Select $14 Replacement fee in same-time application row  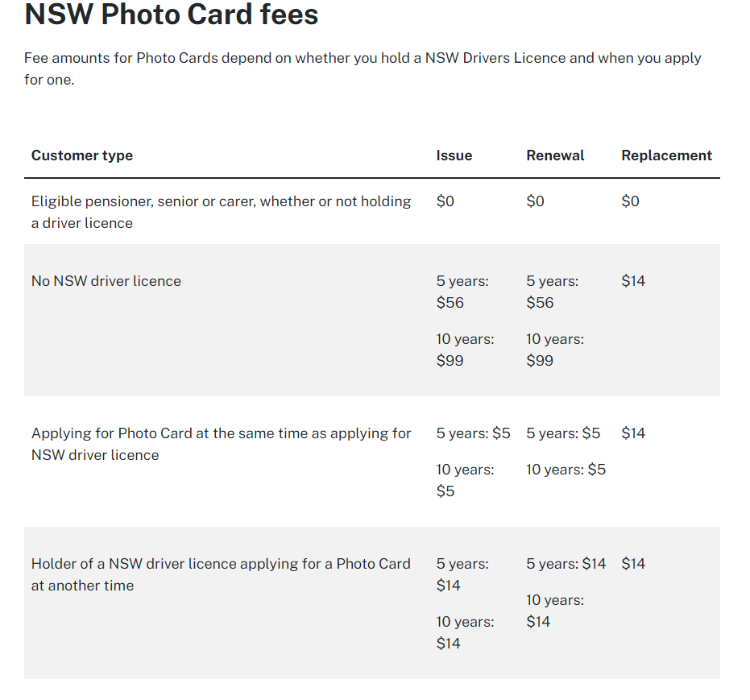(x=633, y=433)
